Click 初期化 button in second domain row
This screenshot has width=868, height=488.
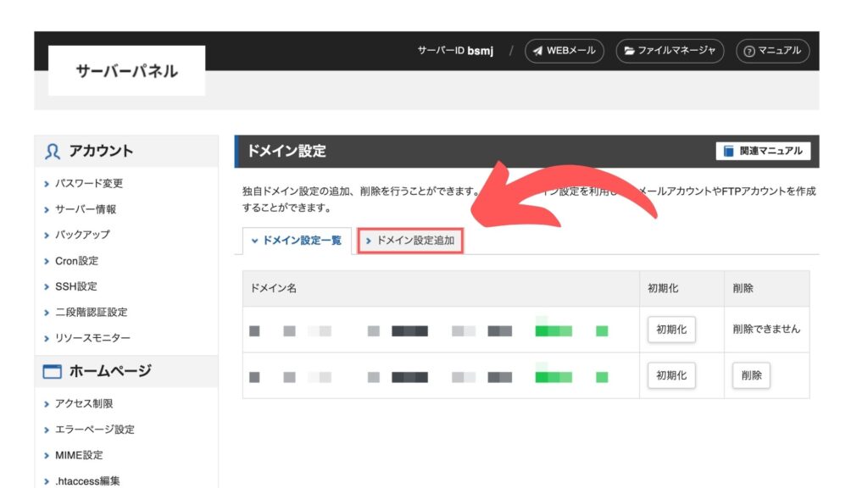point(671,375)
